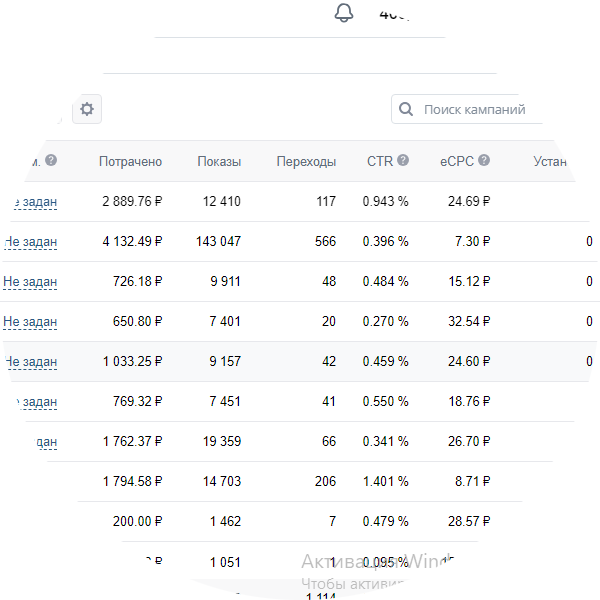
Task: Click 'Не задан' link in 4 132.49 ₽ row
Action: point(31,241)
